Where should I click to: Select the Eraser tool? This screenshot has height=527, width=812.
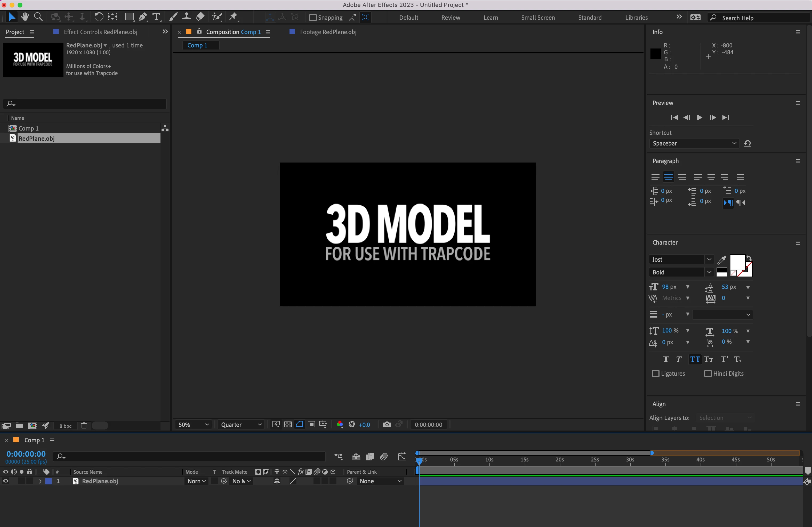200,17
